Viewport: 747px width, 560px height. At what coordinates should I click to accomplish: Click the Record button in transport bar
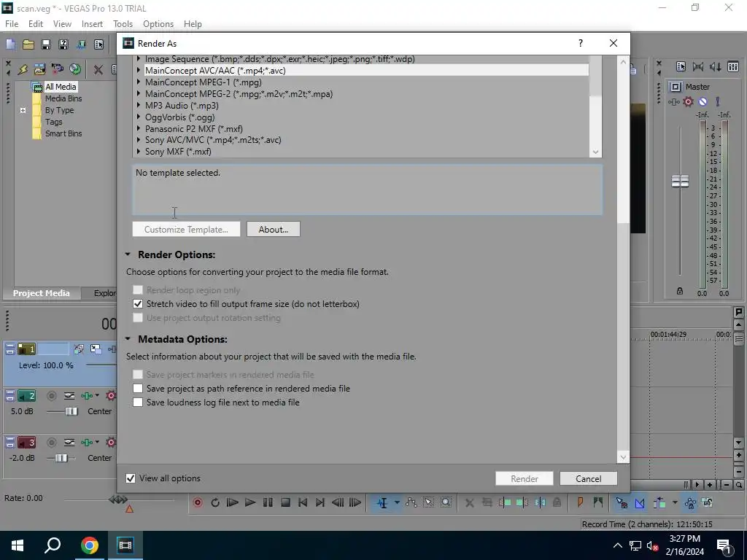[198, 502]
